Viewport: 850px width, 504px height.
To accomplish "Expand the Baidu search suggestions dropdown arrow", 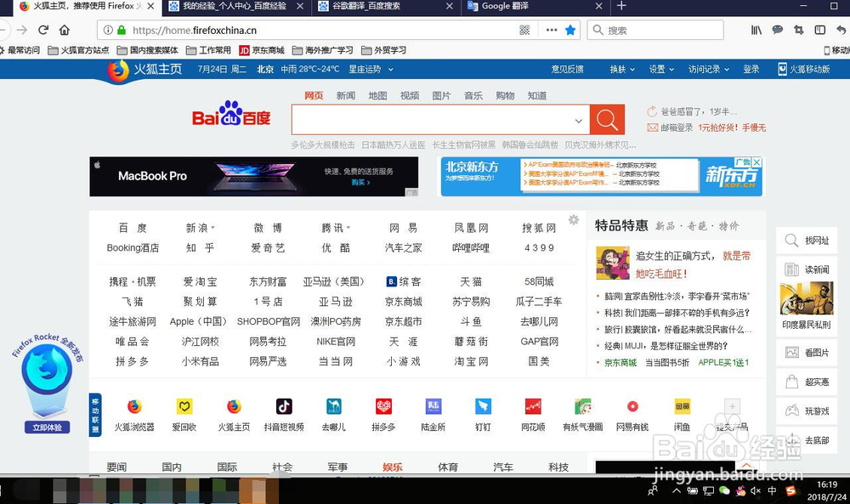I will coord(578,121).
